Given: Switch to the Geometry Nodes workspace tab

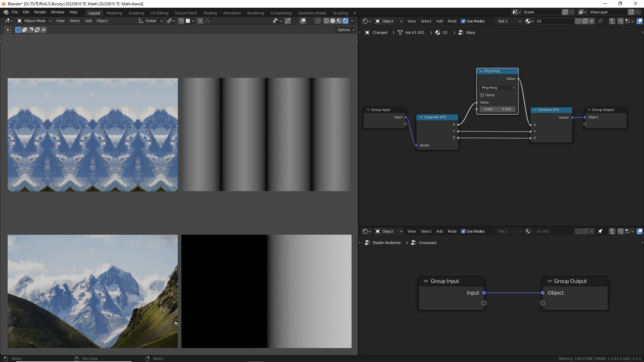Looking at the screenshot, I should coord(312,13).
